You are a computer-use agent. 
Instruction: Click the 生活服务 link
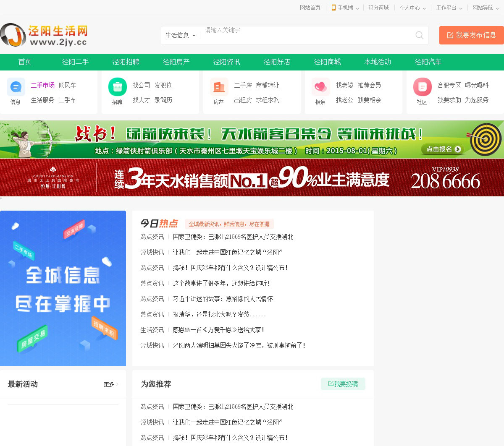(x=42, y=100)
